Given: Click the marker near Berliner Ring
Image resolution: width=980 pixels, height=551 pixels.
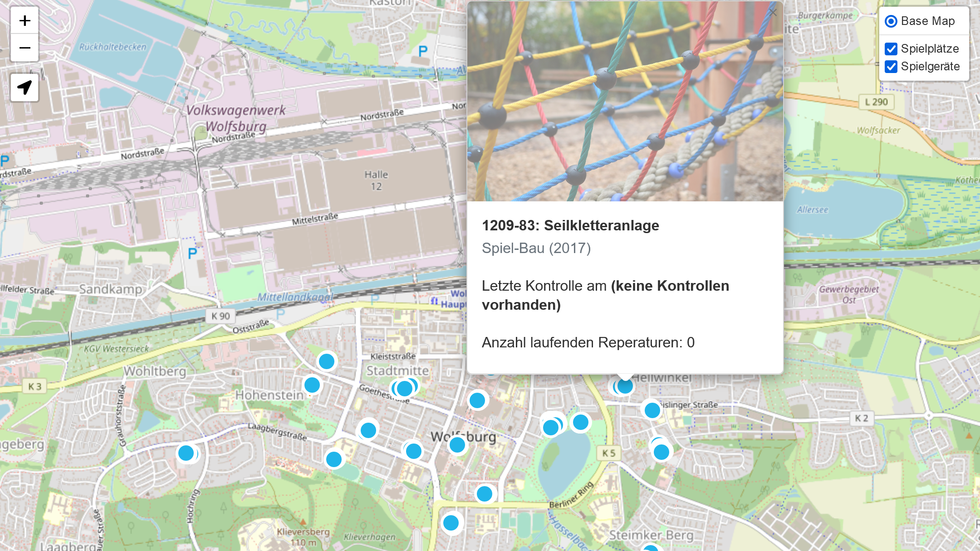Looking at the screenshot, I should click(x=485, y=494).
